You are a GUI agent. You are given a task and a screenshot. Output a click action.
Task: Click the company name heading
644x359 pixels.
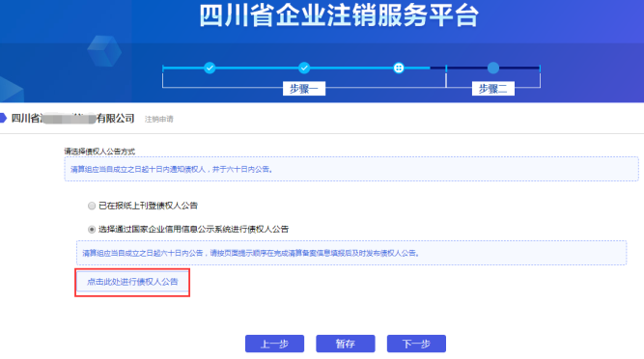coord(72,118)
